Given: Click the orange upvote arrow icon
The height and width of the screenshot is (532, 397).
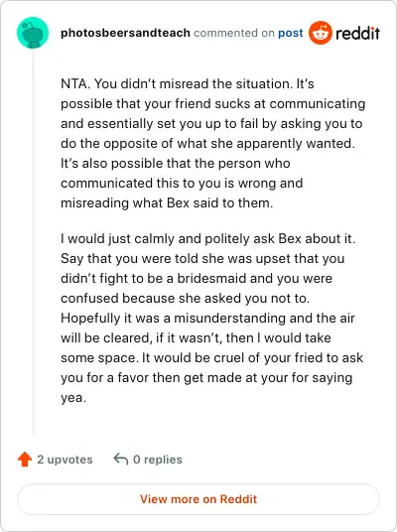Looking at the screenshot, I should [x=25, y=460].
